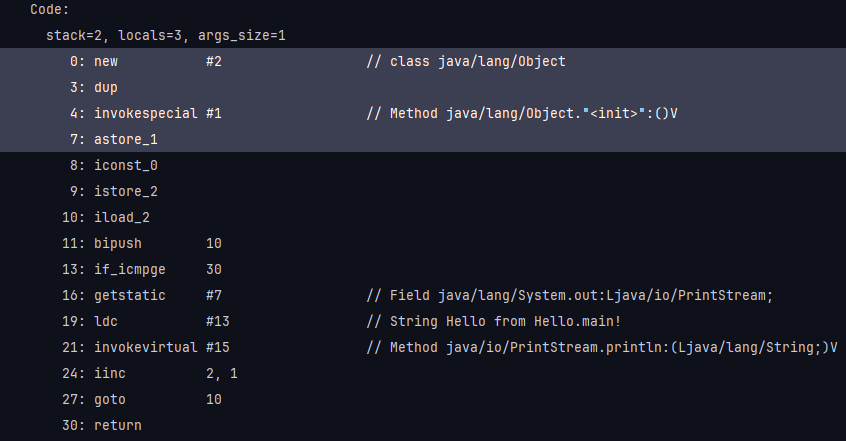Click the "astore_1" instruction

[126, 140]
